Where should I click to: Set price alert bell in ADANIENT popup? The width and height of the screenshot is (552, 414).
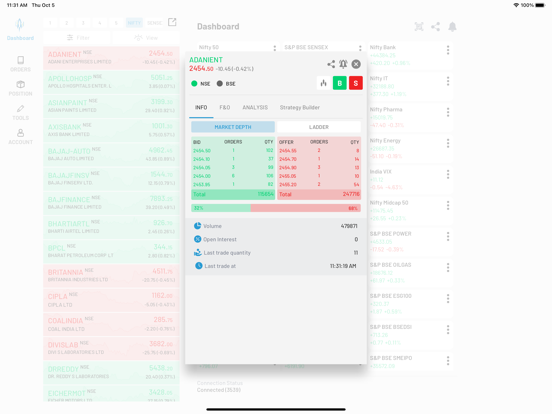click(x=343, y=64)
